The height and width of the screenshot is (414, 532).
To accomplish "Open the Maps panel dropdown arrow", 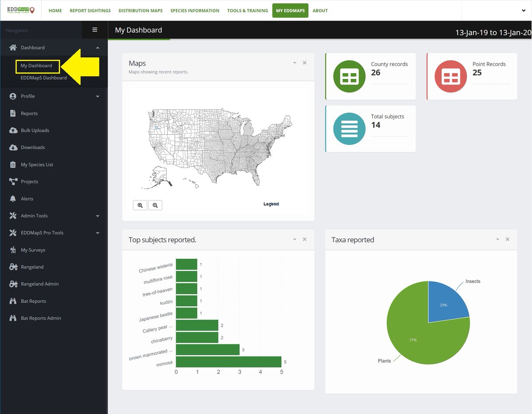I will coord(295,63).
